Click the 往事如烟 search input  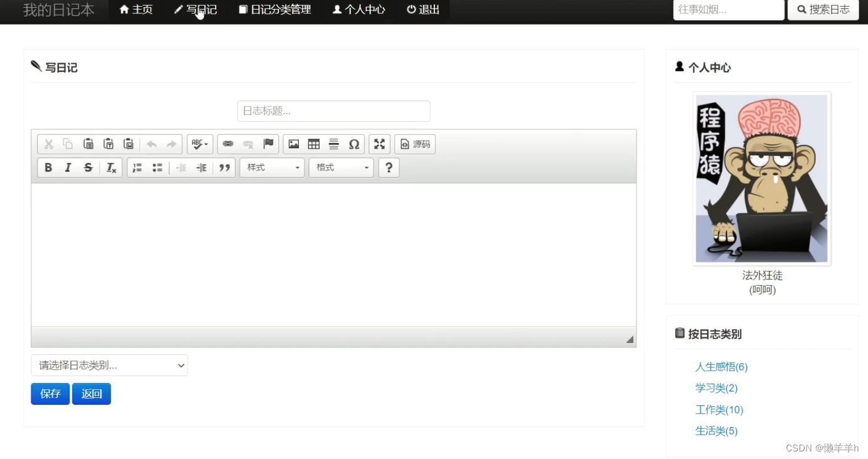click(x=729, y=9)
